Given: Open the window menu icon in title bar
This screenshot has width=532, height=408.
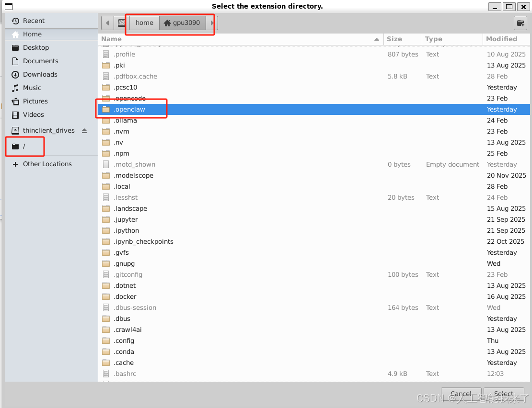Looking at the screenshot, I should coord(9,6).
